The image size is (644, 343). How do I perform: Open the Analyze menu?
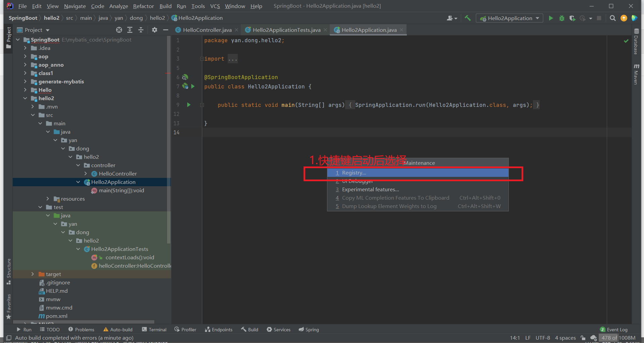[x=118, y=6]
